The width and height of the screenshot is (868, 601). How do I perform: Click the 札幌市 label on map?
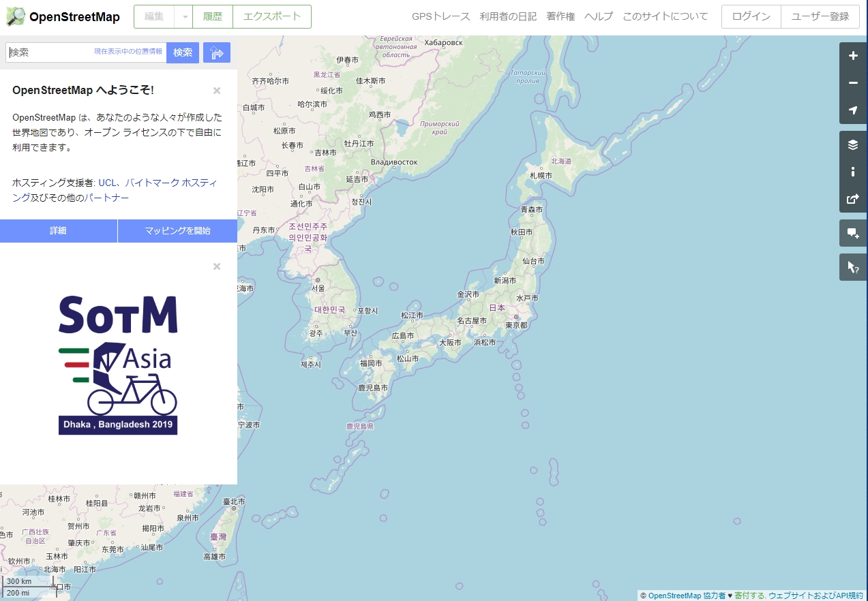point(541,175)
